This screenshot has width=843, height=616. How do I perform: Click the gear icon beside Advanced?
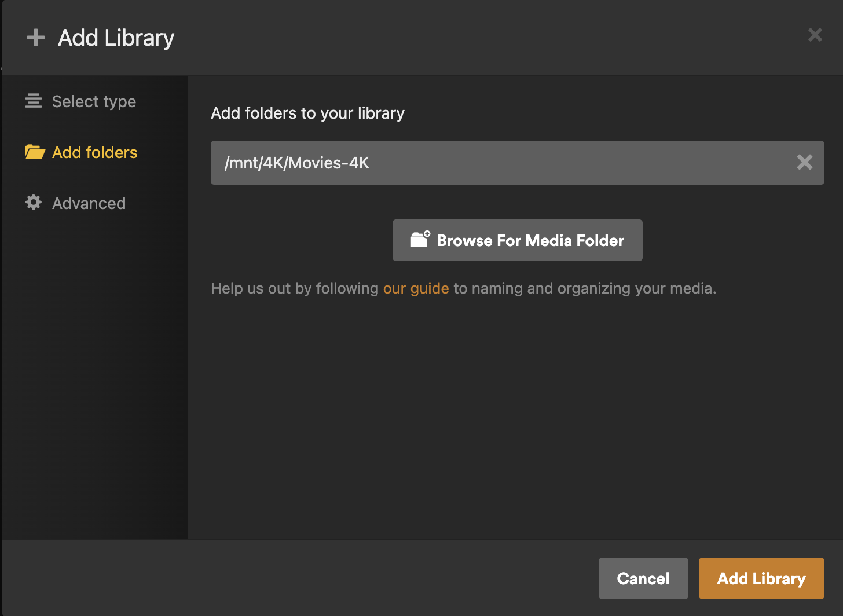(x=34, y=202)
